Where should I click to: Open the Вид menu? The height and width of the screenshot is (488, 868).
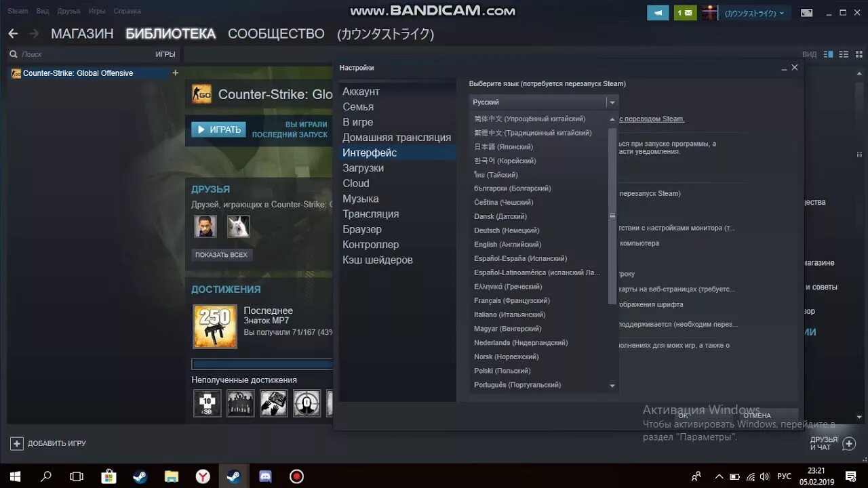click(43, 11)
